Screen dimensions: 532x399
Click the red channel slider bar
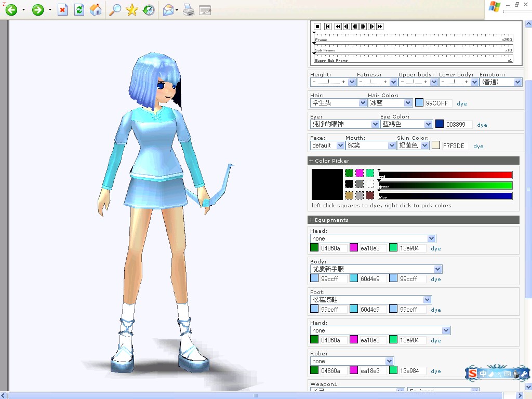(445, 175)
